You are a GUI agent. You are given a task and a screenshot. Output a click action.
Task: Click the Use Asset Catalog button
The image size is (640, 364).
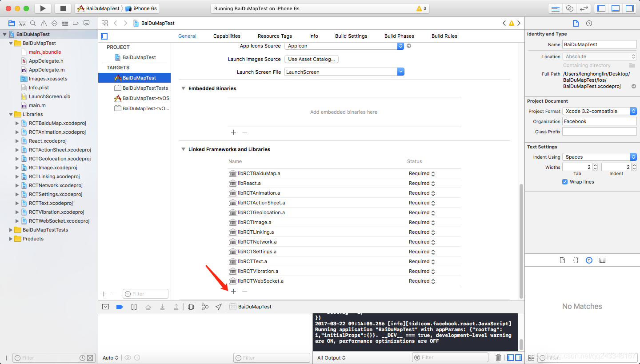coord(312,59)
